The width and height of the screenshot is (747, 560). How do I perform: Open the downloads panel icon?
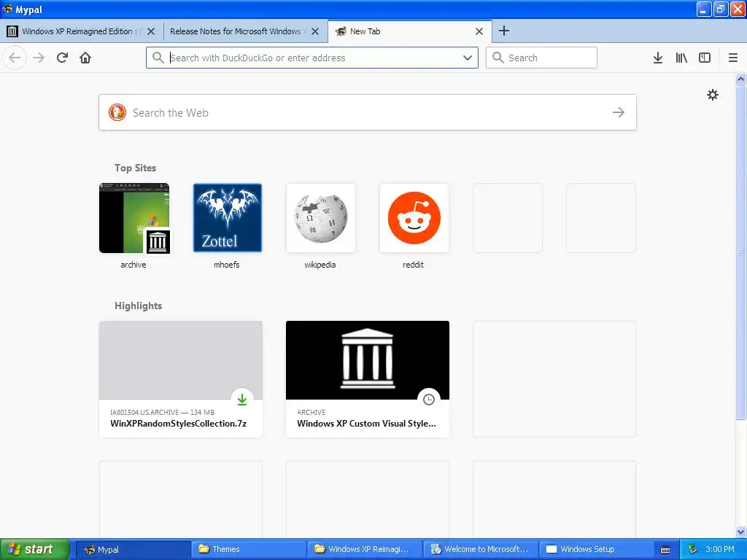click(658, 58)
